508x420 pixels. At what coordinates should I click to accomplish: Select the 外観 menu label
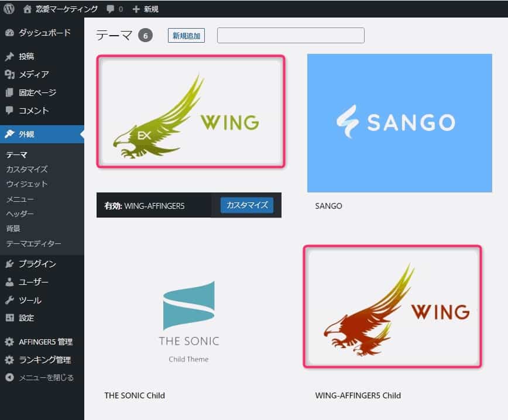coord(26,134)
